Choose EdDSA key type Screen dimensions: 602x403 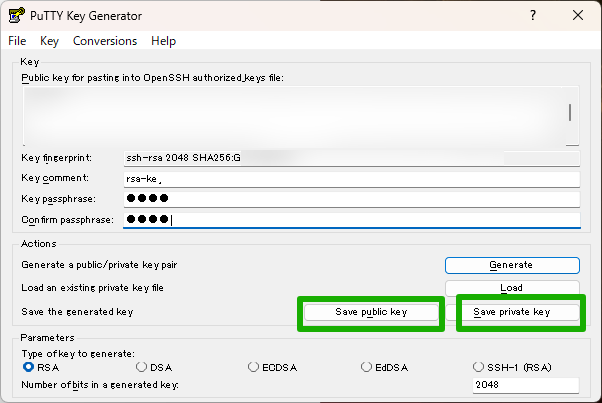pyautogui.click(x=367, y=367)
